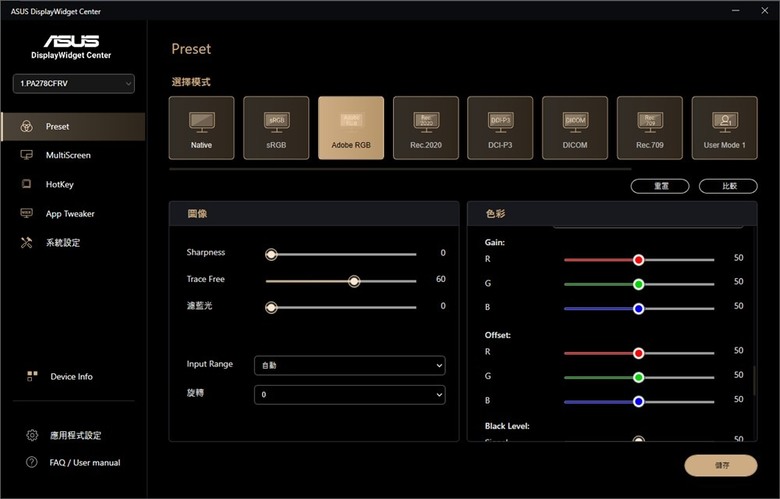Click the Preset sidebar icon

(x=26, y=126)
